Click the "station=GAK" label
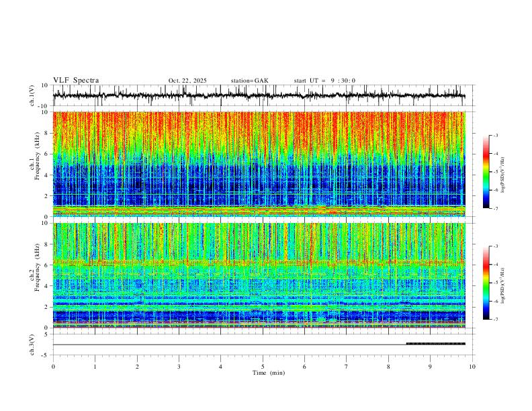 click(249, 81)
